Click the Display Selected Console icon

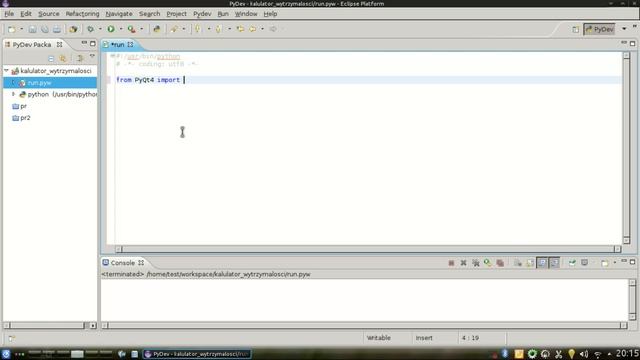(x=584, y=263)
